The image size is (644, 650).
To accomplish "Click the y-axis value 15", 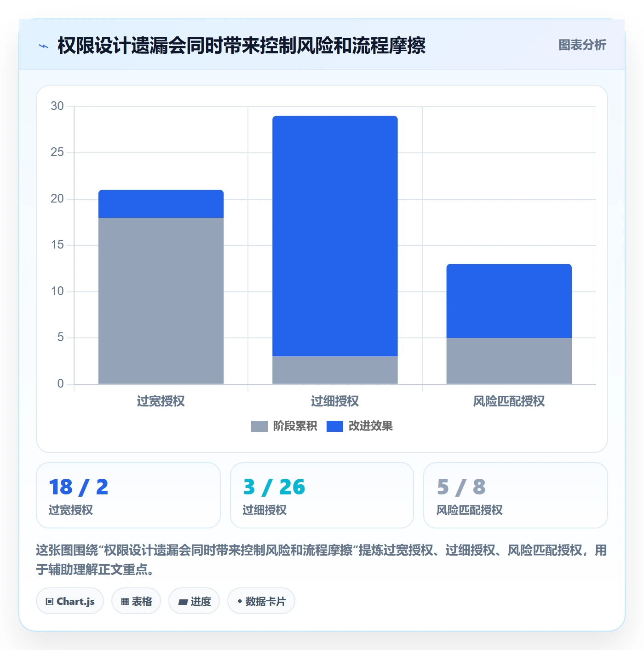I will 57,245.
